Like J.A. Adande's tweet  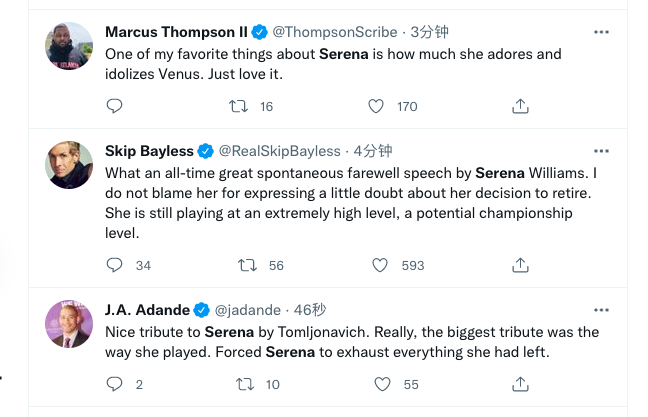tap(382, 384)
